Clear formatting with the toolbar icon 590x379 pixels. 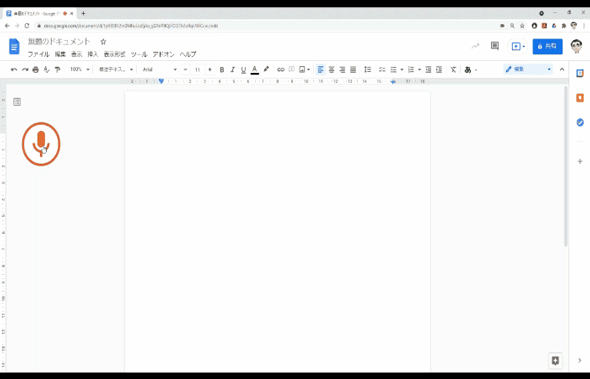(453, 70)
